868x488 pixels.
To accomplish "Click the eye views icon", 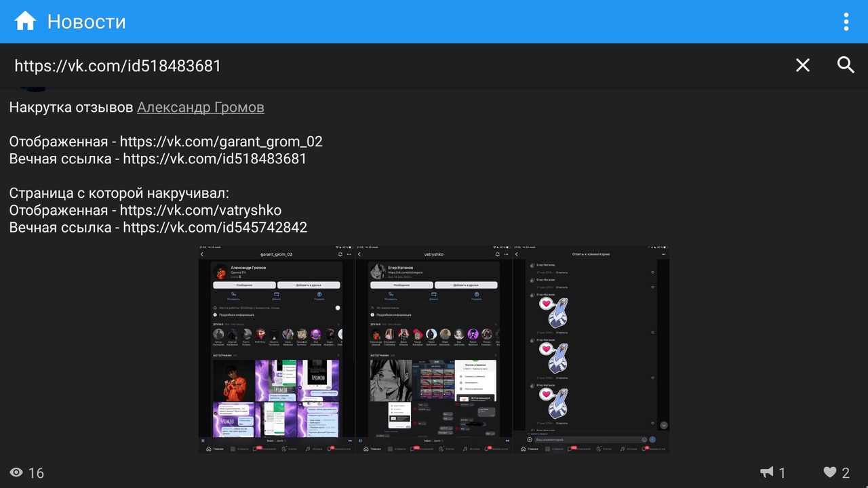I will pos(17,472).
